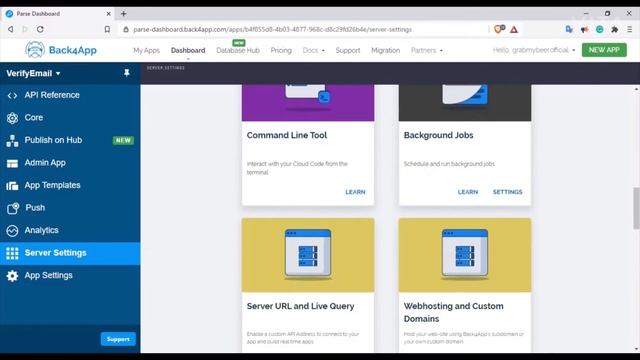Open the browser extensions puzzle icon

(x=614, y=29)
